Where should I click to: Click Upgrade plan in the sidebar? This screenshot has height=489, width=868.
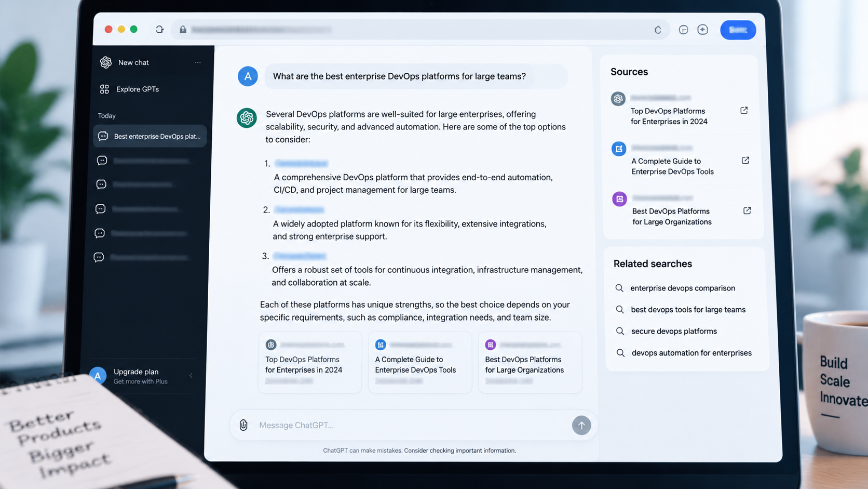(136, 372)
